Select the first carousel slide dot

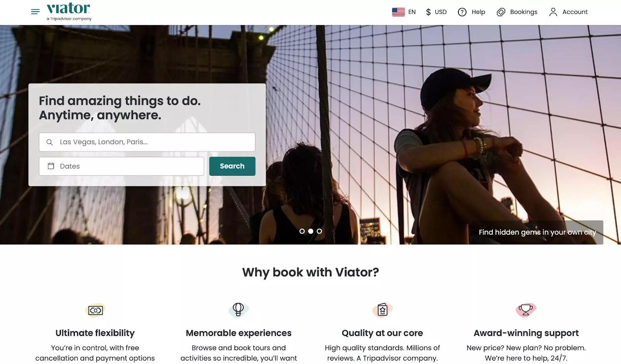[302, 231]
